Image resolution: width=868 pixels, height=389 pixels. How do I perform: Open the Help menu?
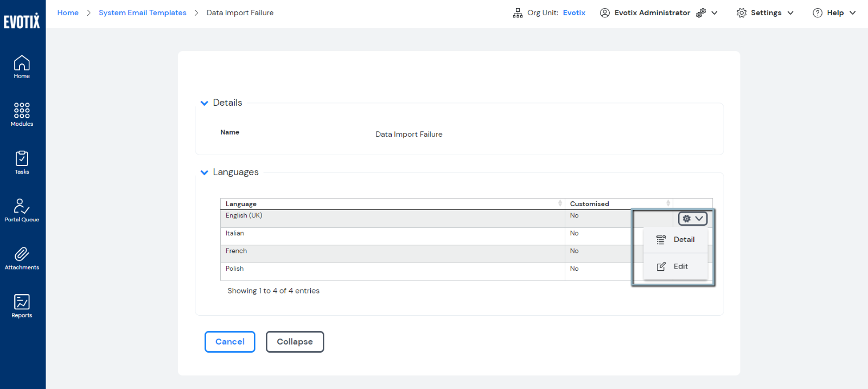834,13
